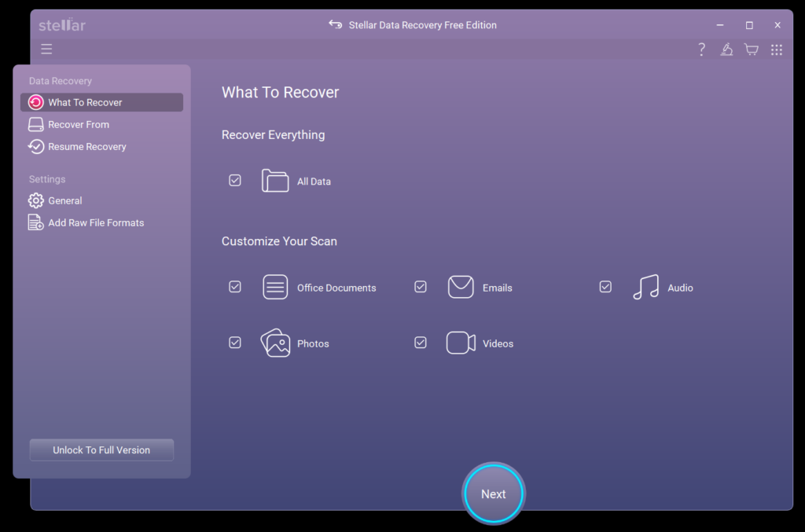Open the microscope tools icon
Viewport: 805px width, 532px height.
(726, 50)
